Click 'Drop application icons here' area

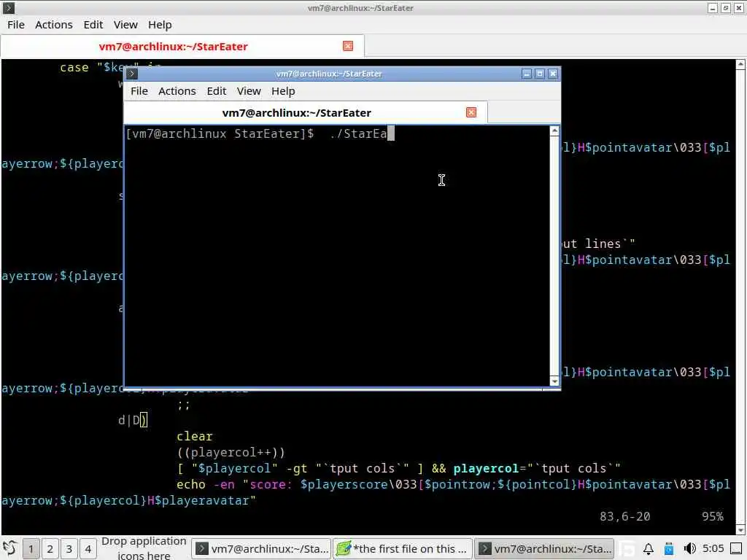coord(144,548)
